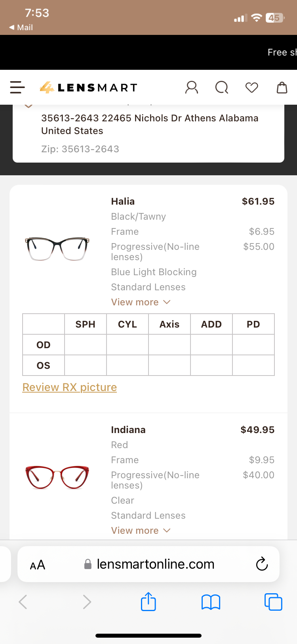Show open Safari tabs
The width and height of the screenshot is (297, 644).
273,602
